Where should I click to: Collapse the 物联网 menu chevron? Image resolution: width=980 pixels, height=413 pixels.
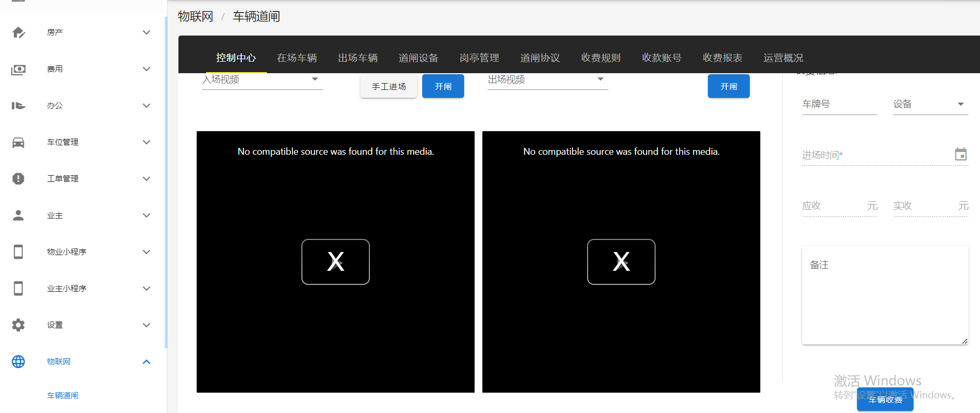[x=147, y=362]
